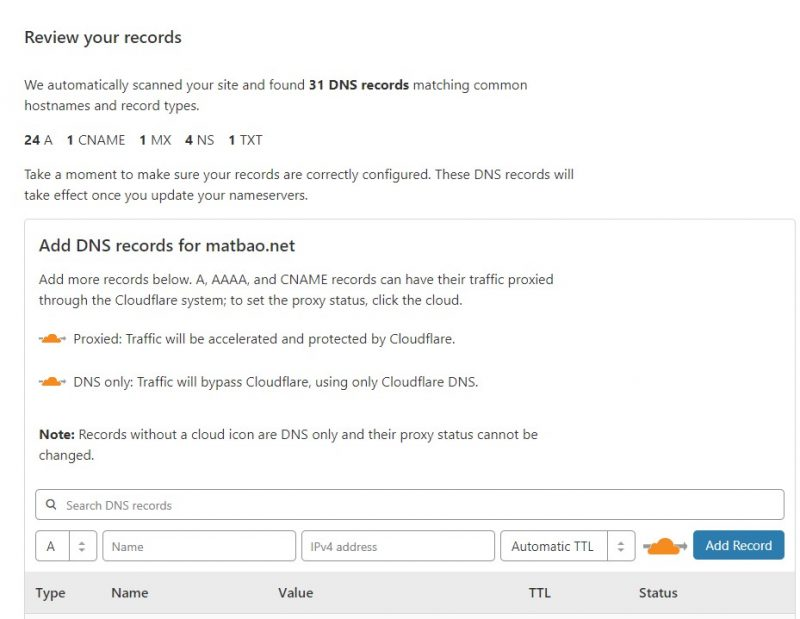Click the Review your records heading

(103, 38)
